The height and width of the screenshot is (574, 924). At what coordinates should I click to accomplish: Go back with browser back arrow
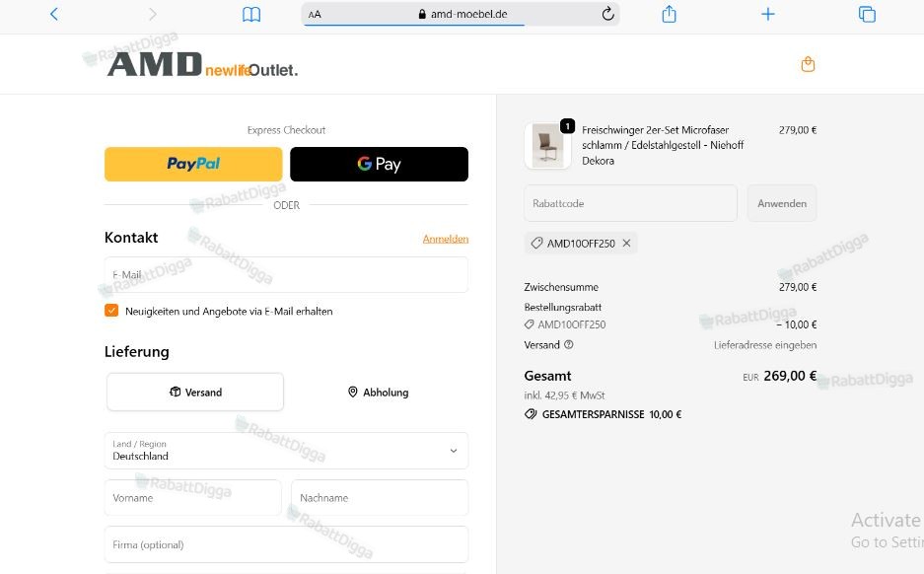pos(54,14)
